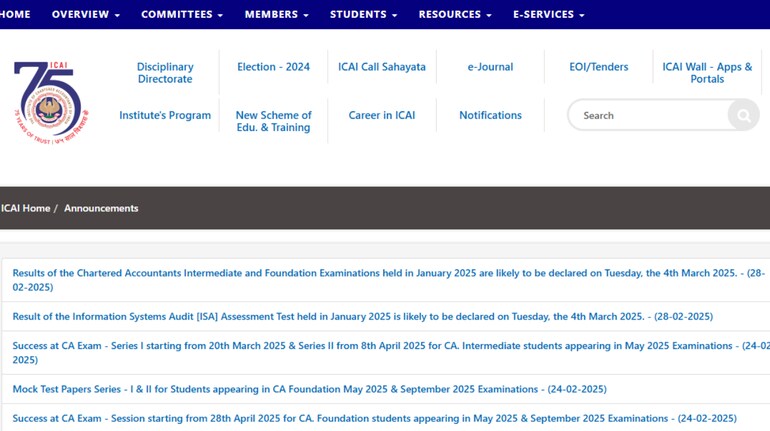The image size is (770, 431).
Task: Open the e-Journal link
Action: pyautogui.click(x=490, y=67)
